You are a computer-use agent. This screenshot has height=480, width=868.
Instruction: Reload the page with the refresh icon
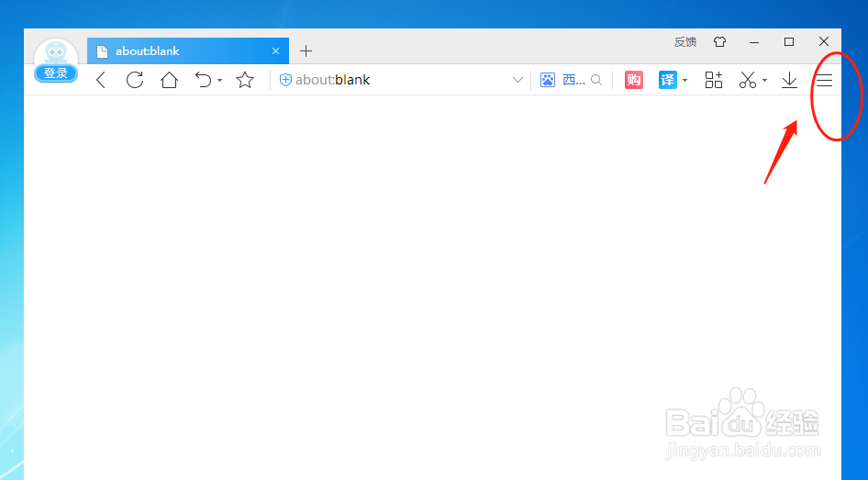coord(135,80)
